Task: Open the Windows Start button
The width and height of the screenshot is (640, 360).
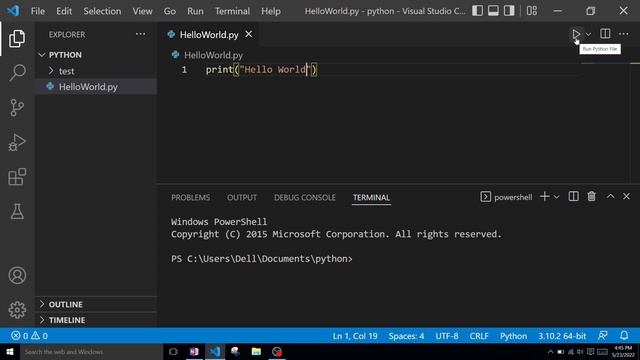Action: click(x=9, y=352)
